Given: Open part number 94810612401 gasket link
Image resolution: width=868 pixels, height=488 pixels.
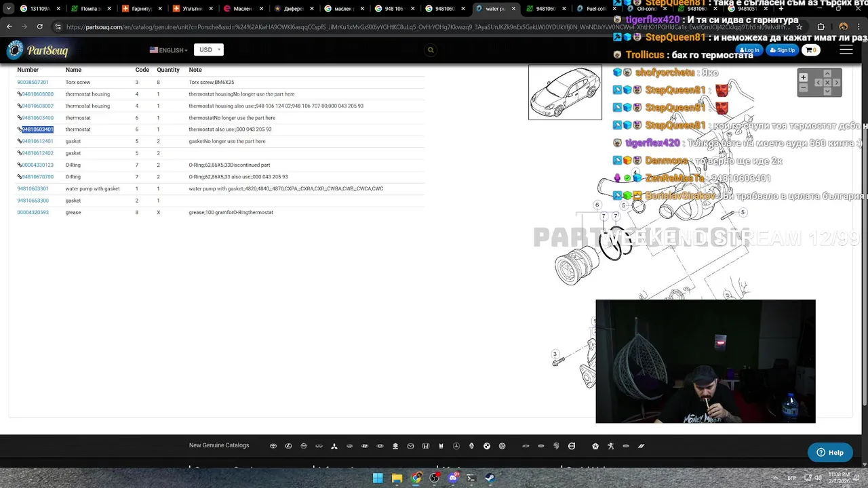Looking at the screenshot, I should pyautogui.click(x=37, y=141).
